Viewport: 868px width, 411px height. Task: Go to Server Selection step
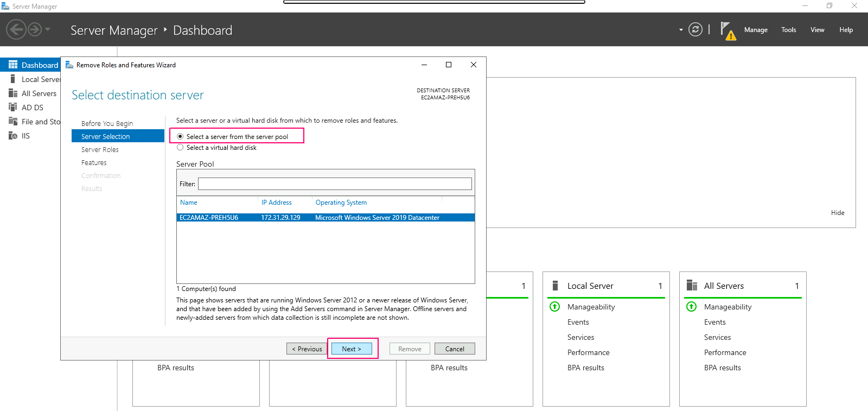coord(118,136)
